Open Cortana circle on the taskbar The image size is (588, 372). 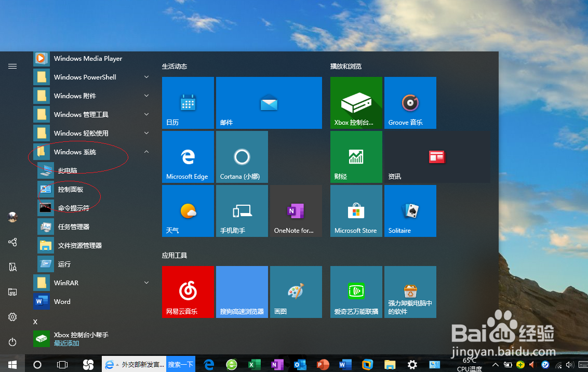[37, 364]
